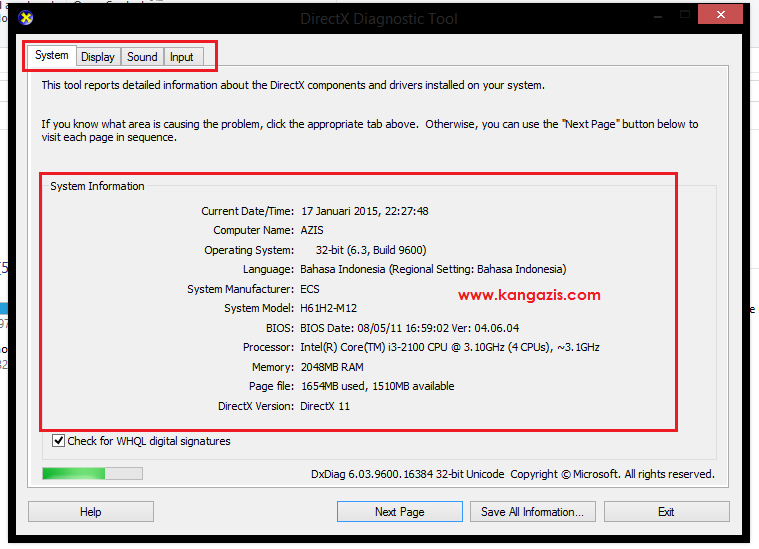Click memory value 2048MB RAM

[x=332, y=367]
